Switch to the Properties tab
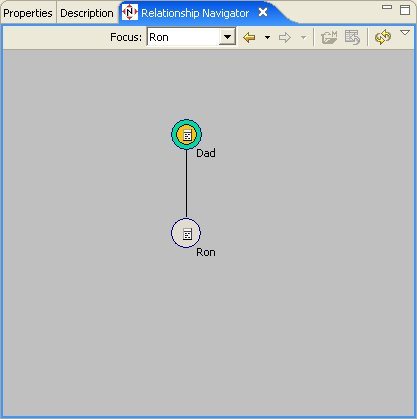This screenshot has height=419, width=417. (28, 13)
